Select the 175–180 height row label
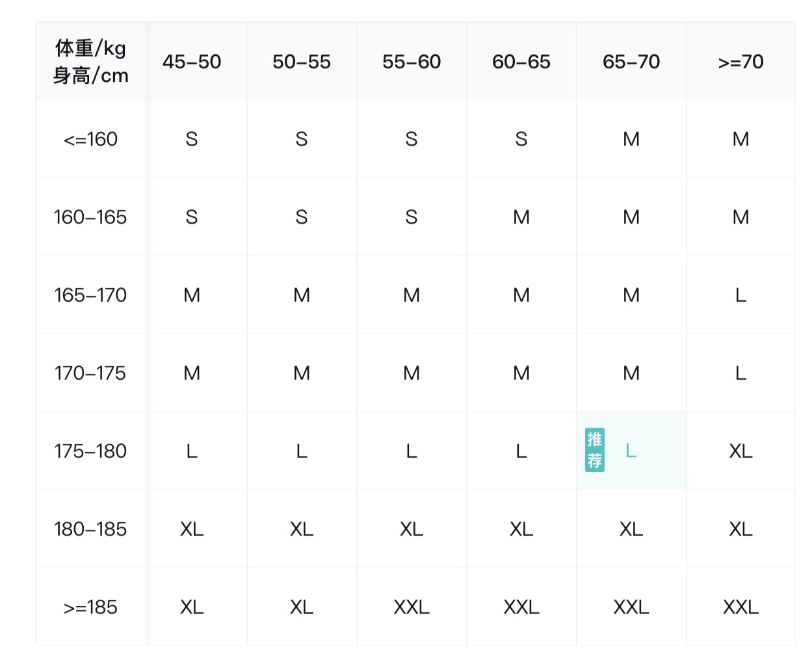The height and width of the screenshot is (650, 812). tap(91, 451)
